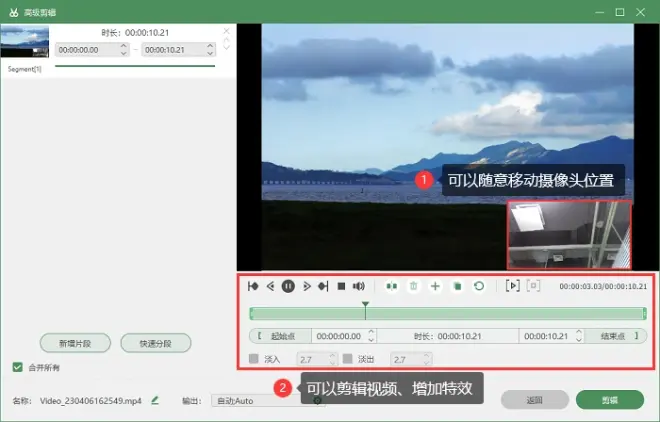Split the clip at the playhead

pyautogui.click(x=391, y=286)
